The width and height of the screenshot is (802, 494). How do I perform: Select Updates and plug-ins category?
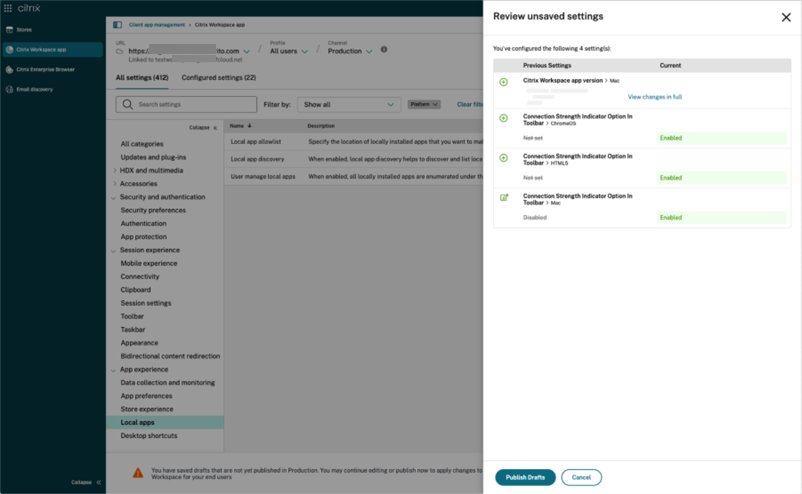153,158
